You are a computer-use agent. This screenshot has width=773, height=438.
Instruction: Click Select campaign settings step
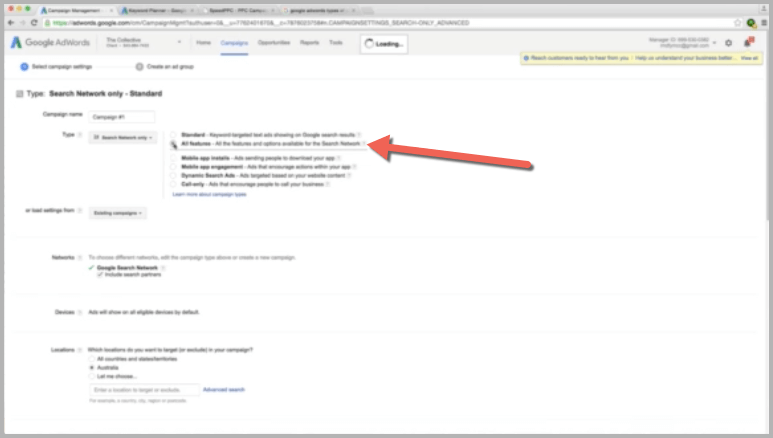[x=56, y=67]
